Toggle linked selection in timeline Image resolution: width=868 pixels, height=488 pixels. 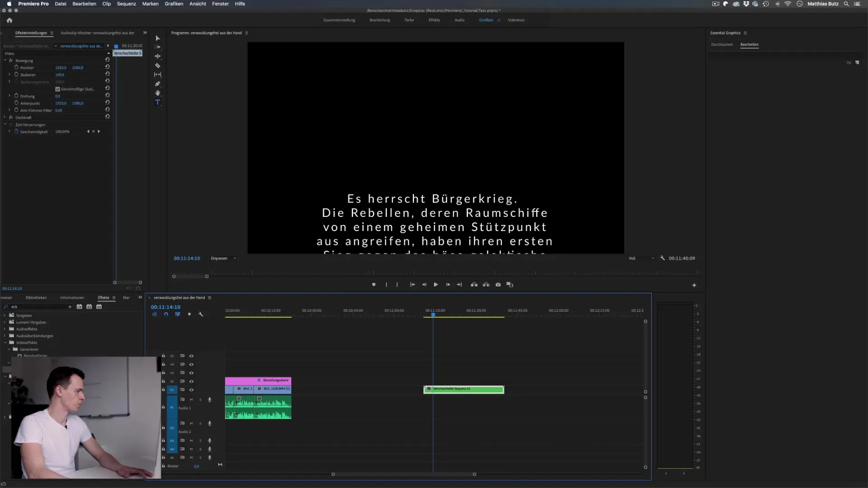coord(178,314)
